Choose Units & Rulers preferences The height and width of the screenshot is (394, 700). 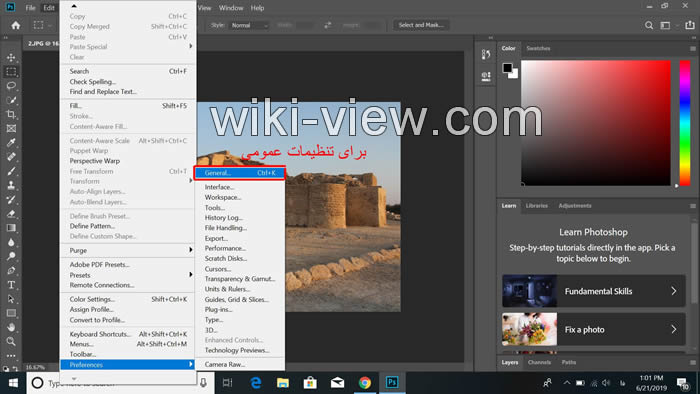pyautogui.click(x=240, y=289)
